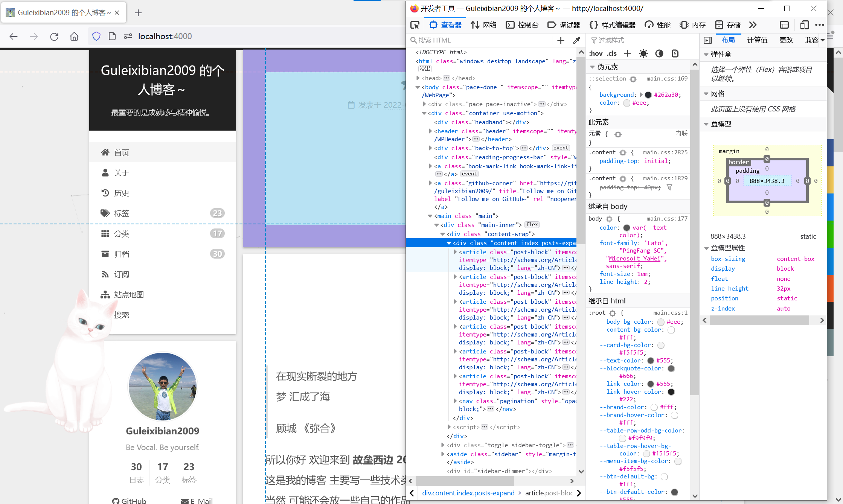Viewport: 843px width, 504px height.
Task: Create a new rule with the plus icon
Action: pyautogui.click(x=627, y=53)
